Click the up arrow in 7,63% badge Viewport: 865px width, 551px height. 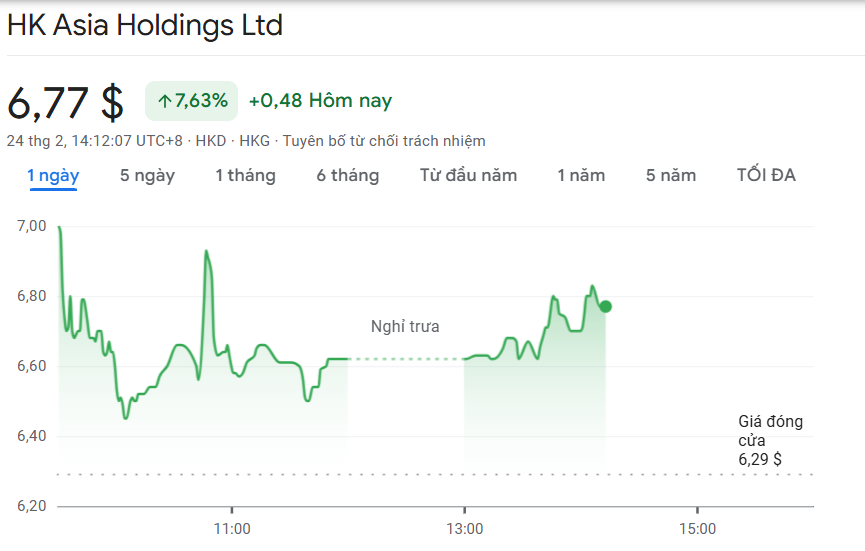click(164, 101)
